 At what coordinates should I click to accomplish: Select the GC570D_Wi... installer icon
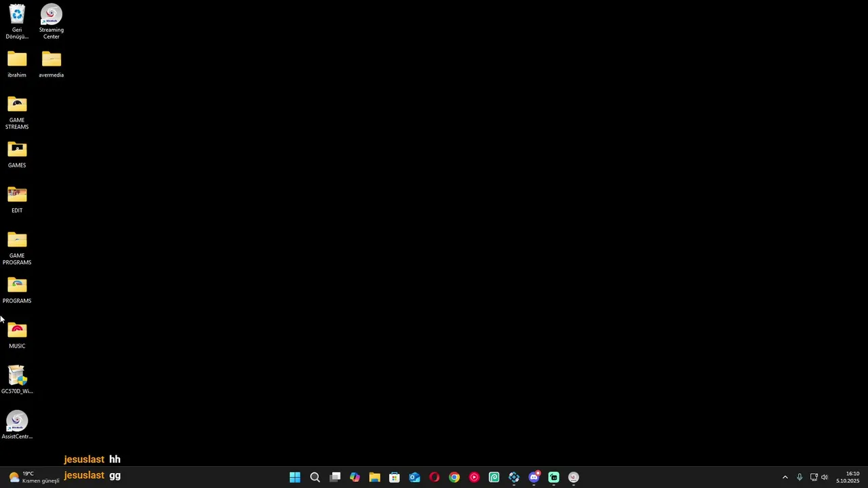[x=17, y=380]
